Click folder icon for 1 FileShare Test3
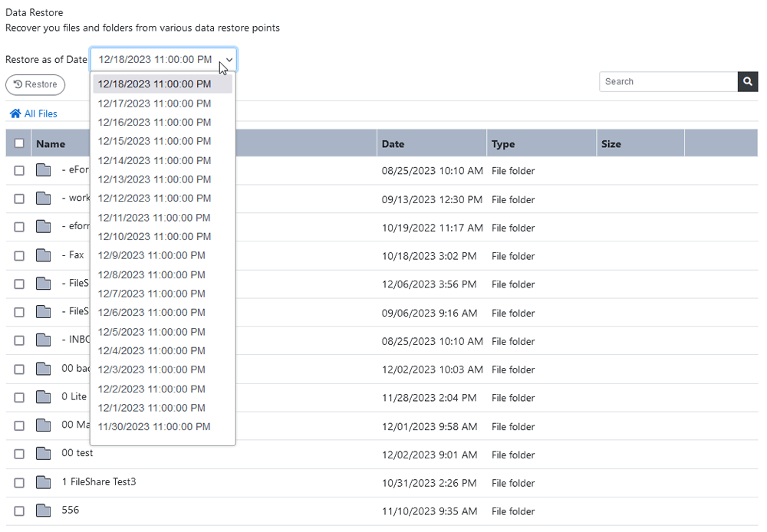This screenshot has height=532, width=767. (44, 482)
